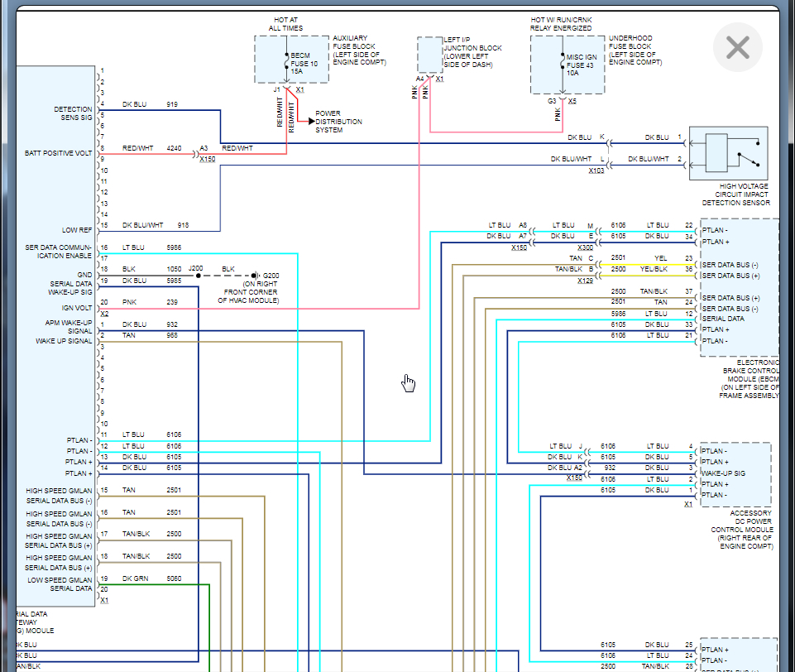795x672 pixels.
Task: Select the LOW REF pin label
Action: click(x=76, y=230)
